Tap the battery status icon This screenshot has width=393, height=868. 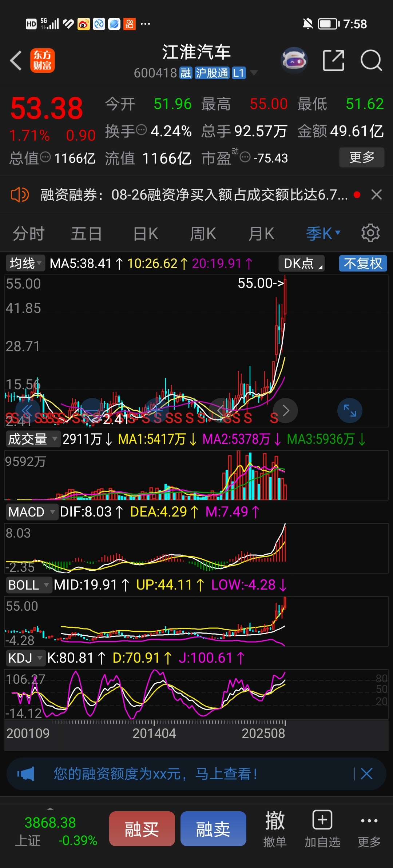point(329,24)
